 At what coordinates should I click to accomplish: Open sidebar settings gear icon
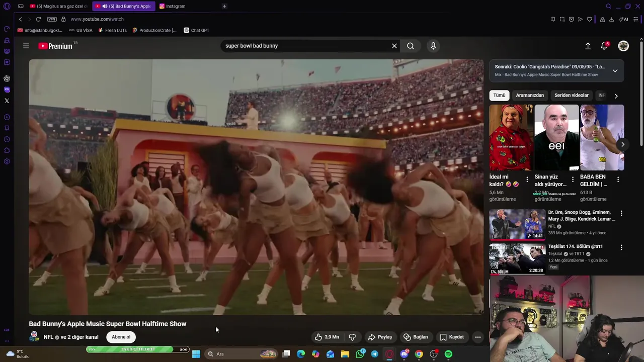(x=7, y=161)
